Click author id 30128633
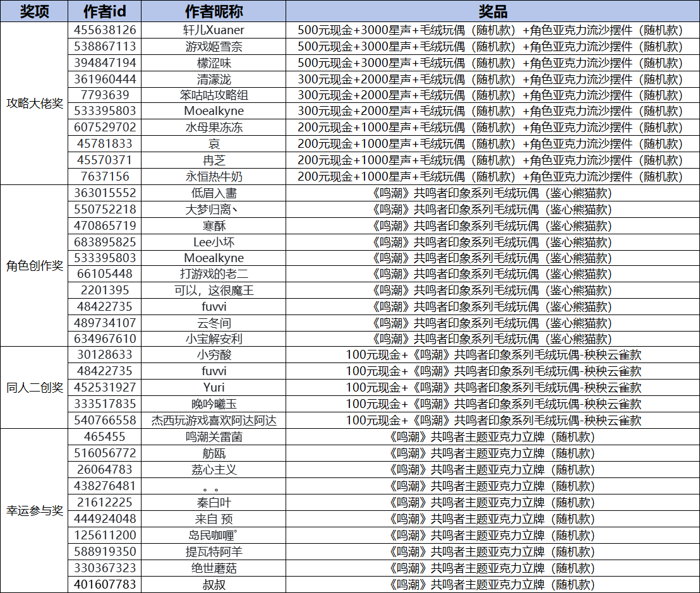700x593 pixels. 105,355
